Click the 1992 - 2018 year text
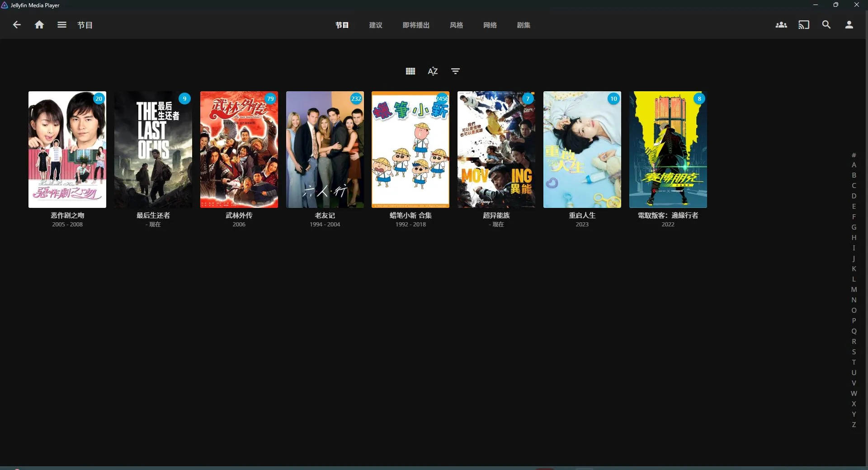This screenshot has width=868, height=470. 410,225
